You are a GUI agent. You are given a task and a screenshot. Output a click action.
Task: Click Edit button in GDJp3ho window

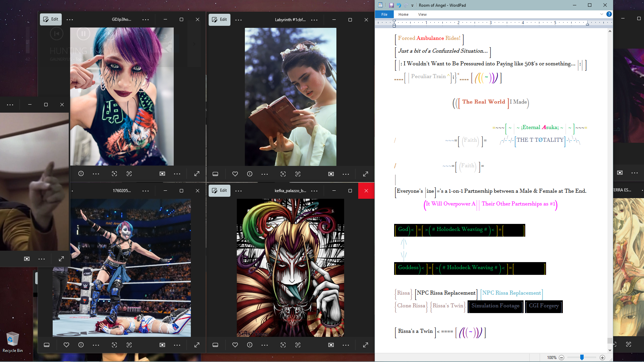51,19
